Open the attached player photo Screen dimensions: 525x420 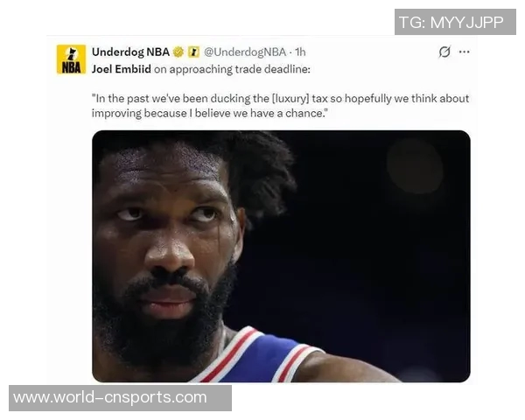281,256
